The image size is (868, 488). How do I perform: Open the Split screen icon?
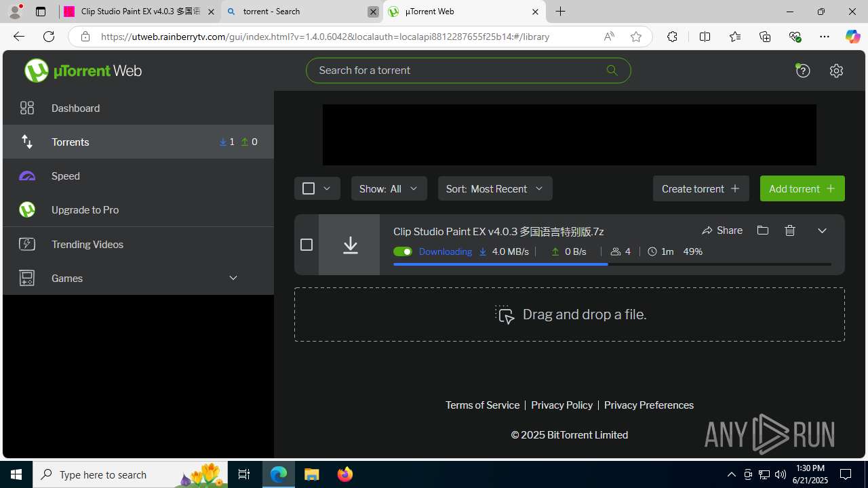[705, 37]
